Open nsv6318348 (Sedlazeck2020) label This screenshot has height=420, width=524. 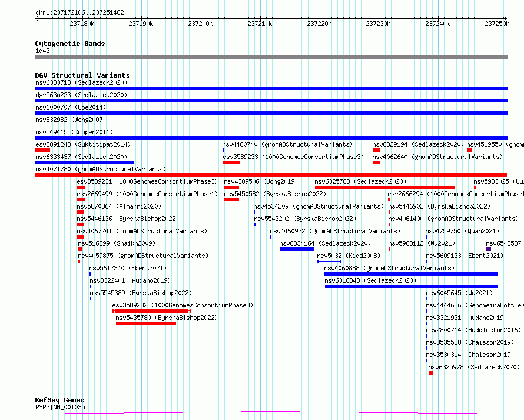(370, 280)
